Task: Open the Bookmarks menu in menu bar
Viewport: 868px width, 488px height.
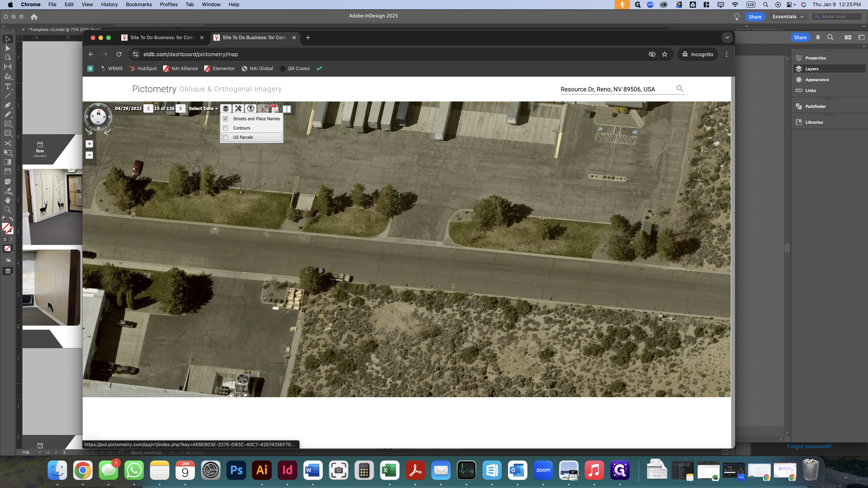Action: (139, 4)
